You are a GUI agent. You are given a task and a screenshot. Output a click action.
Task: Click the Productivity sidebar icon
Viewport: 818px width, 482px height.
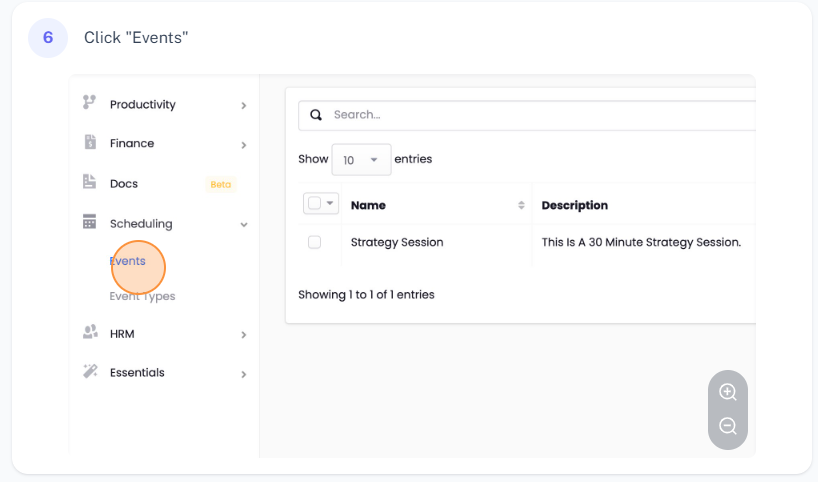tap(89, 103)
